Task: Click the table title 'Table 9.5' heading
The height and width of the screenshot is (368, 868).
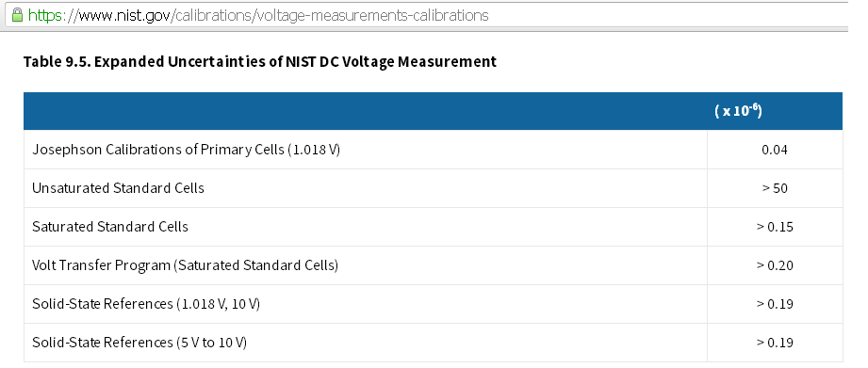Action: (260, 62)
